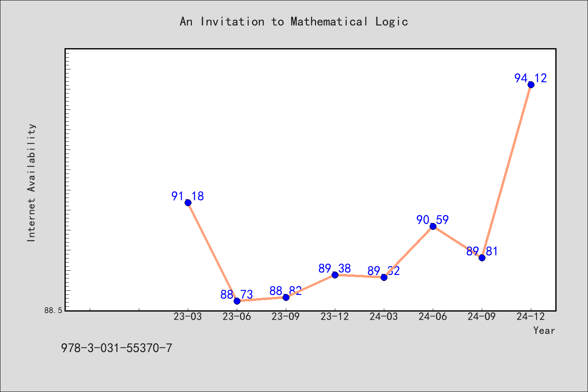The width and height of the screenshot is (588, 392).
Task: Select the x-axis label 24-06
Action: (x=433, y=317)
